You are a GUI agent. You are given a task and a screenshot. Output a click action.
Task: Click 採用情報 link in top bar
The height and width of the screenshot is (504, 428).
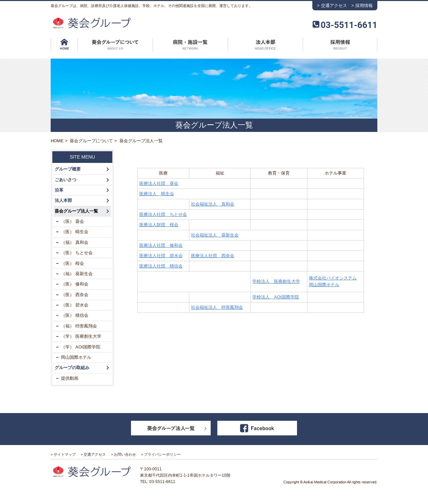point(362,6)
